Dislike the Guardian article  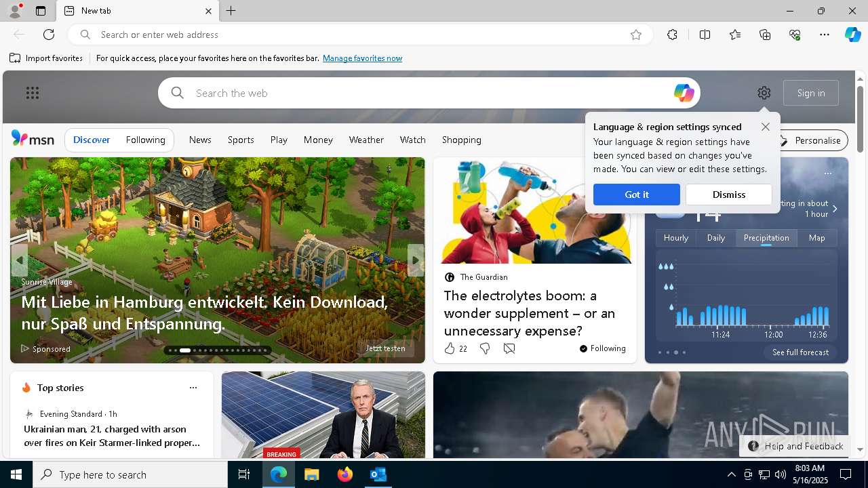pyautogui.click(x=485, y=348)
